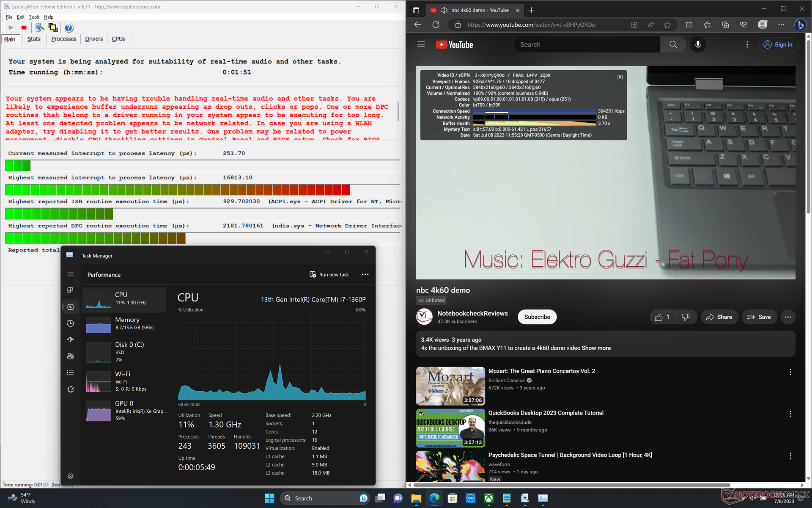Open more options beside Run new task

365,274
